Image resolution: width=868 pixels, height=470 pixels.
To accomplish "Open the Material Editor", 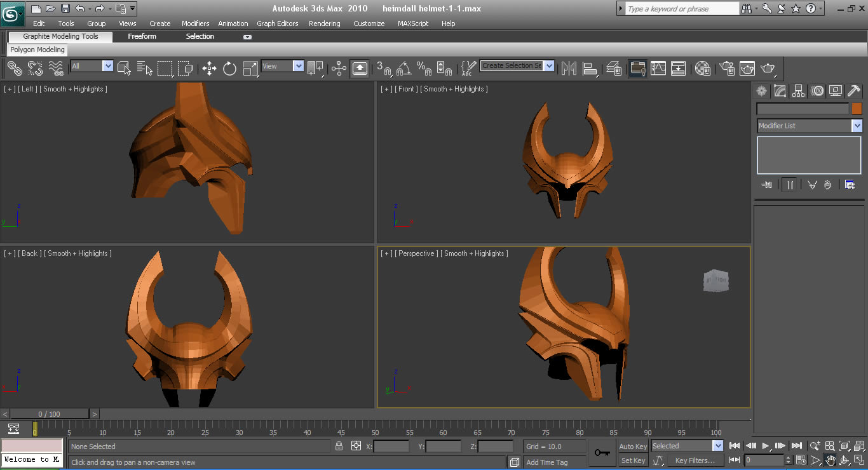I will click(x=702, y=67).
